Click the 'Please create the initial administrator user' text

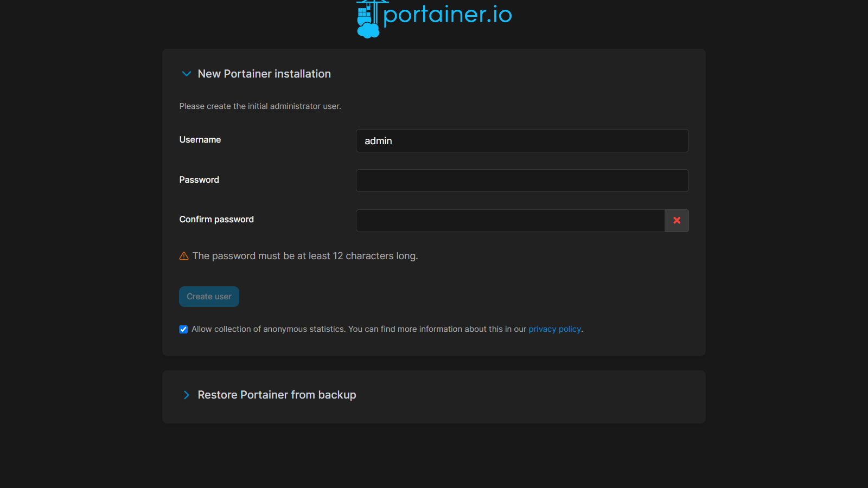coord(260,106)
